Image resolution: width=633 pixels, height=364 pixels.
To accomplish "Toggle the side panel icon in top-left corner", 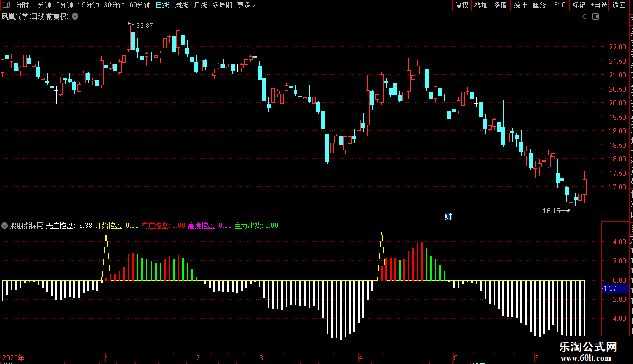I will (6, 5).
